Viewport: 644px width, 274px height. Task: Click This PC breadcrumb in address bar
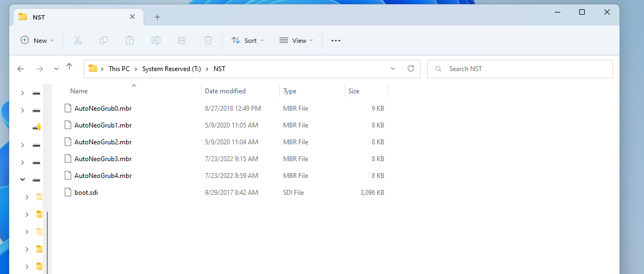click(x=119, y=69)
